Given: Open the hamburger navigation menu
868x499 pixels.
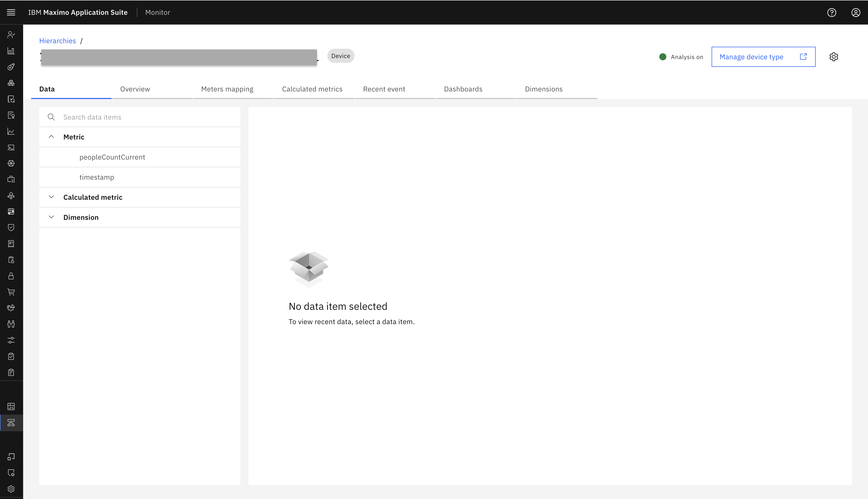Looking at the screenshot, I should (x=11, y=12).
